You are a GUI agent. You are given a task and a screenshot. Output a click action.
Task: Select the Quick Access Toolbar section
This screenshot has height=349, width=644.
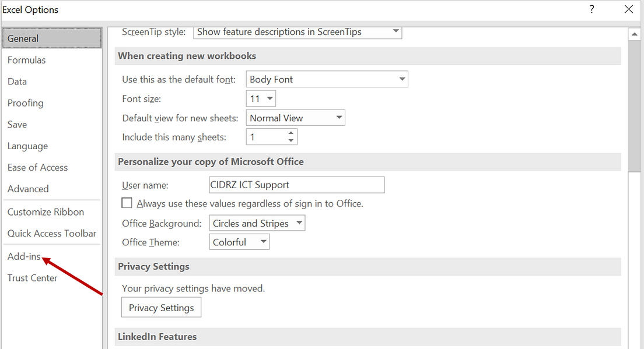[51, 233]
